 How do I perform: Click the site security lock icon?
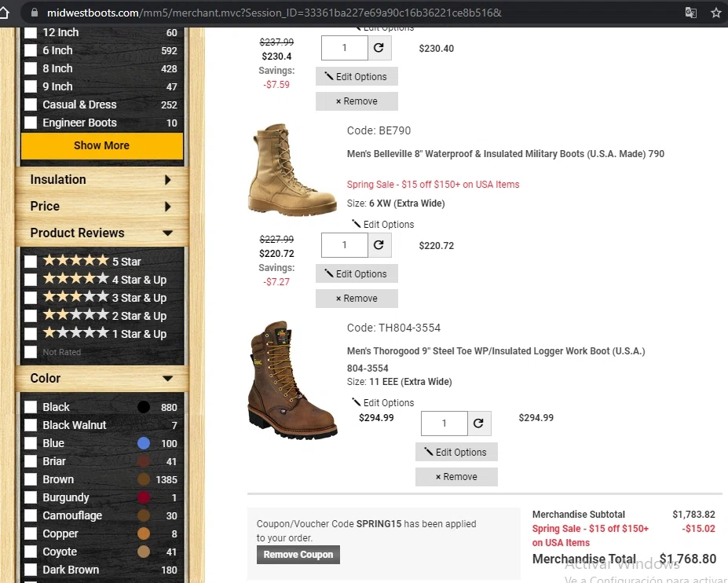point(35,13)
